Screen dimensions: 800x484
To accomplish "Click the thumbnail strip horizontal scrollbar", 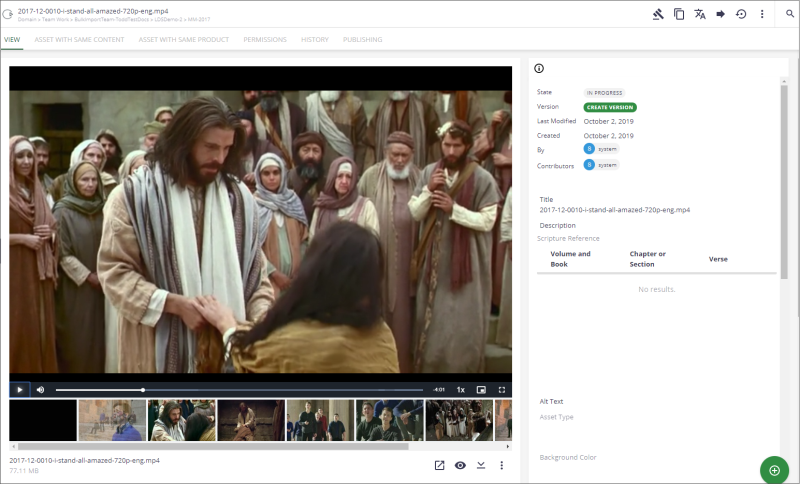I will click(213, 446).
